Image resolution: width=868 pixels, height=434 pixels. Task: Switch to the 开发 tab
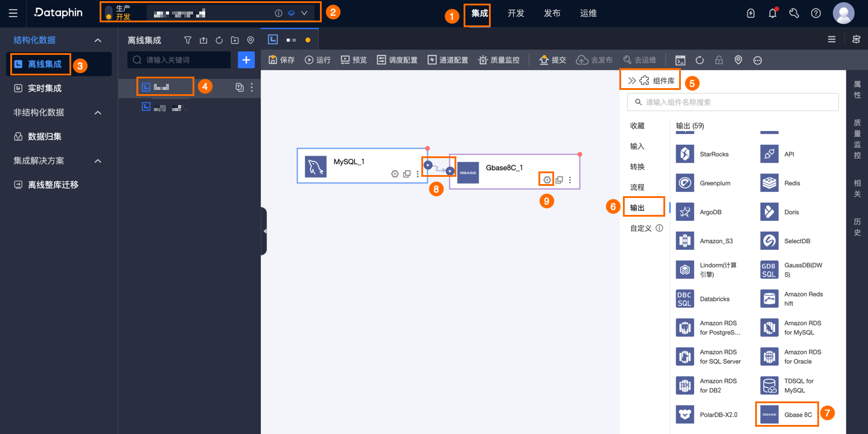pos(516,13)
